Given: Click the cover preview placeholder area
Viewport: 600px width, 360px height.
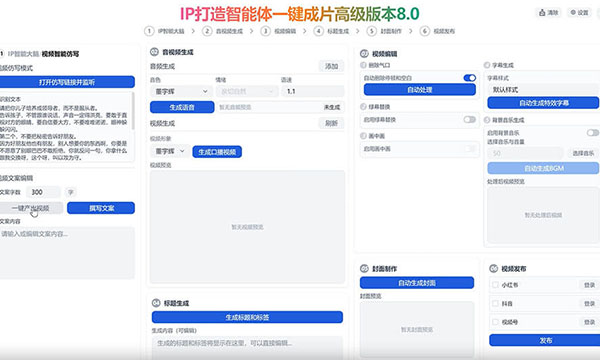Looking at the screenshot, I should click(x=417, y=329).
